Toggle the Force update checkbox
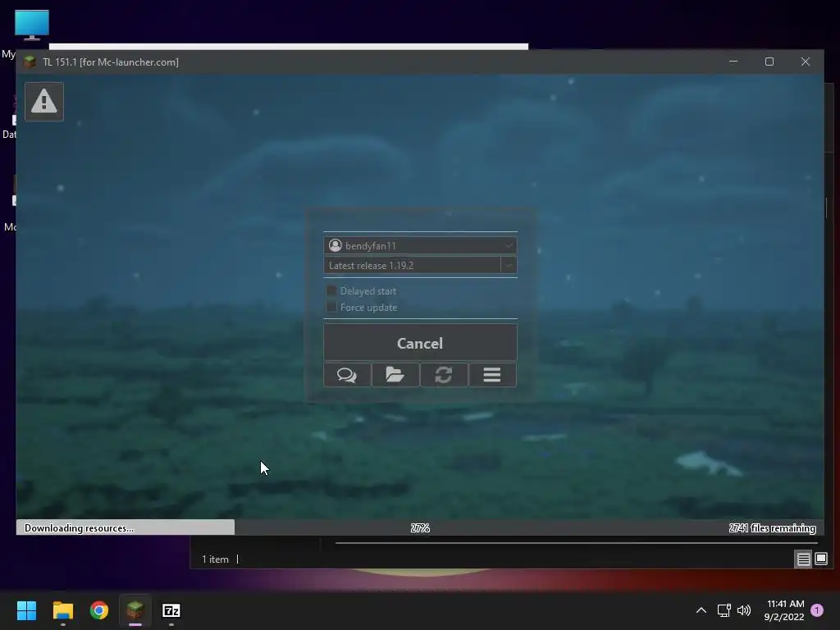840x630 pixels. (x=331, y=307)
